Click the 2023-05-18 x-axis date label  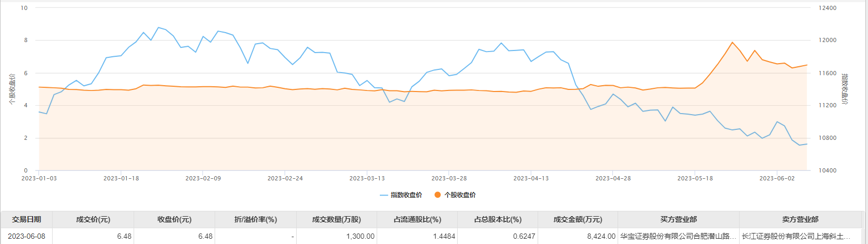695,178
